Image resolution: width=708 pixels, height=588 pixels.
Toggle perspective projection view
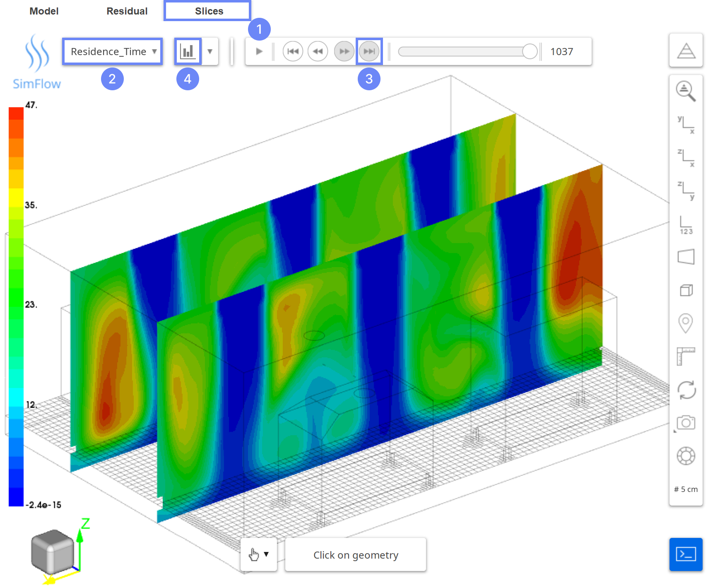686,257
